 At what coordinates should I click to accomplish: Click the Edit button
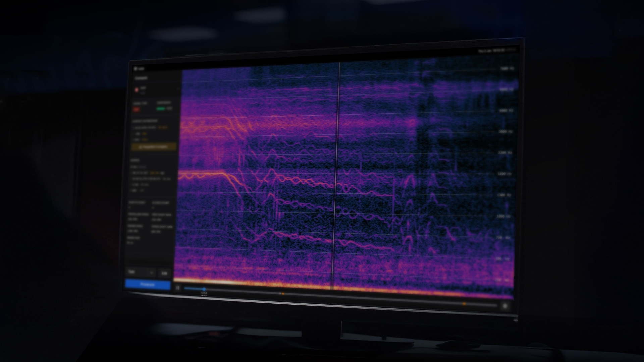click(x=164, y=273)
